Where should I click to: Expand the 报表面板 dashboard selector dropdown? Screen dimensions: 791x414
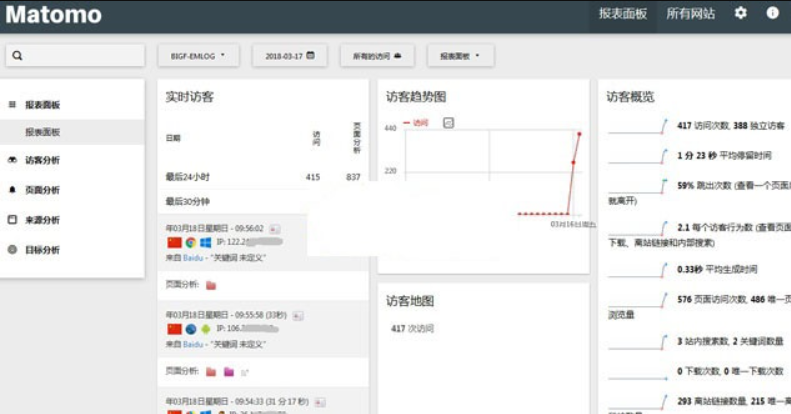pyautogui.click(x=460, y=56)
